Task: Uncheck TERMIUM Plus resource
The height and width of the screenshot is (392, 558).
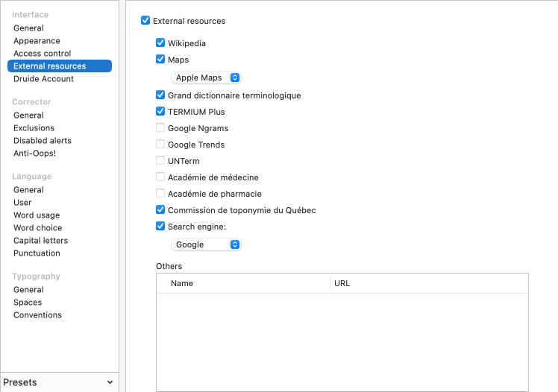Action: pyautogui.click(x=160, y=112)
